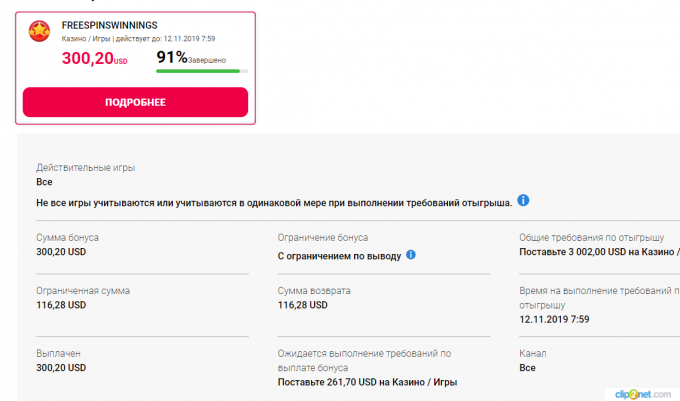Click the Казино / Игры validity subtitle in card
This screenshot has height=401, width=680.
coord(86,39)
